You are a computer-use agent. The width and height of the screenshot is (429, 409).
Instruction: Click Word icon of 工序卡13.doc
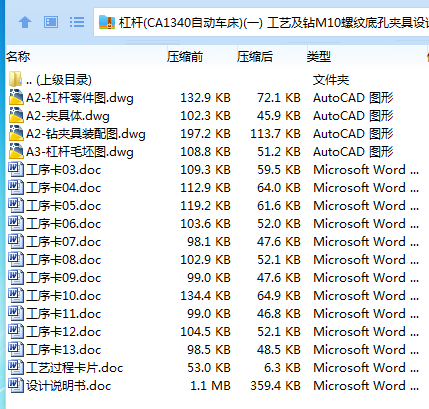click(x=16, y=349)
